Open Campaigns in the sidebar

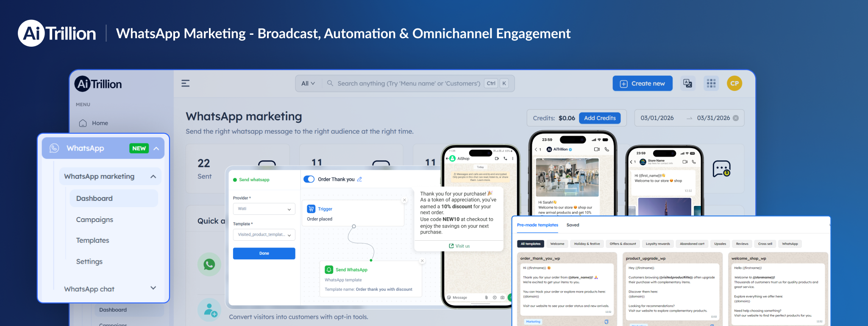(95, 219)
